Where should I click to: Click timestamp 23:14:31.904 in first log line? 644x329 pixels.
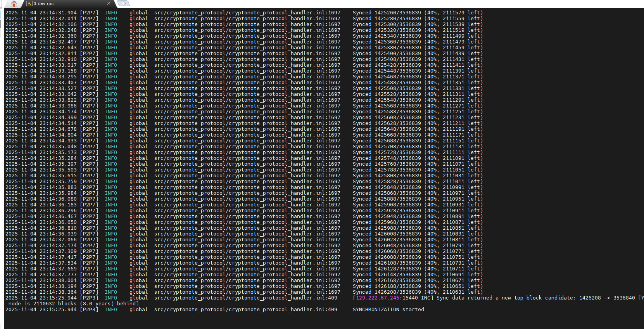point(58,13)
